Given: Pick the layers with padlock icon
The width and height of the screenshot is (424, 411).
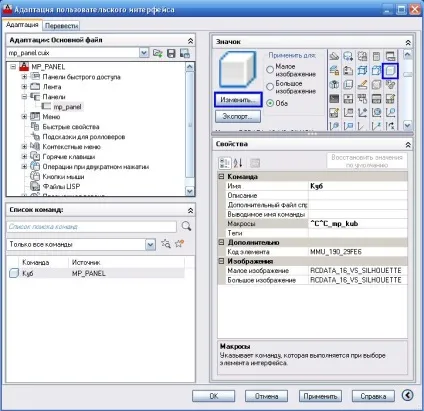Looking at the screenshot, I should coord(334,70).
